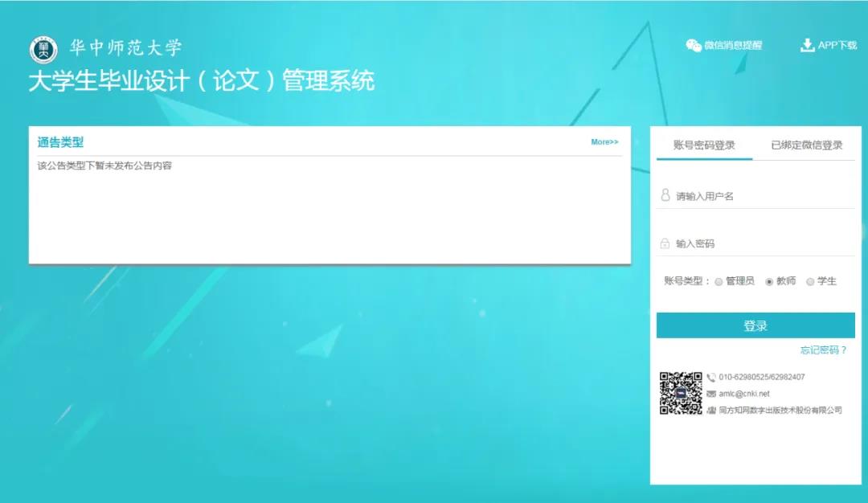Select the 教师 account type radio button
This screenshot has height=503, width=868.
coord(769,282)
